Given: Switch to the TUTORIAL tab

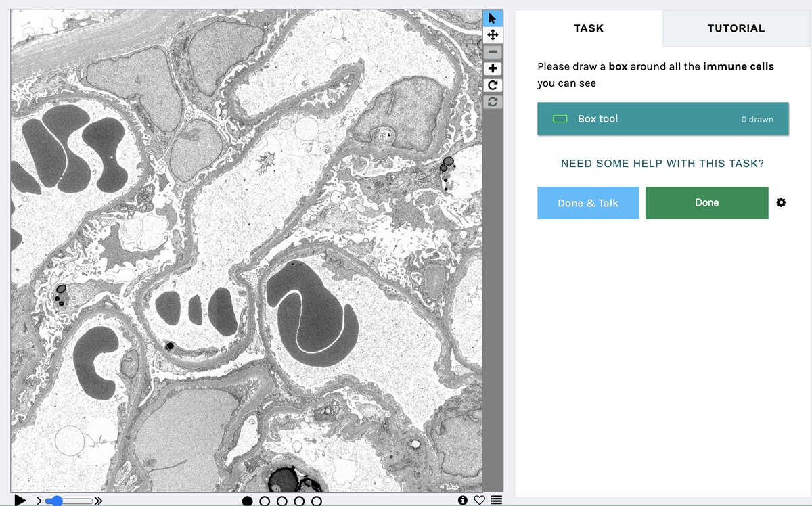Looking at the screenshot, I should (736, 28).
